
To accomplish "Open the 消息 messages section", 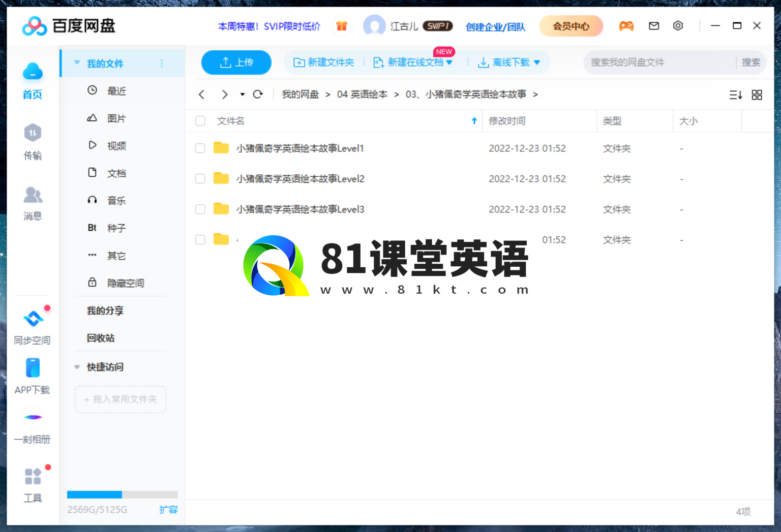I will tap(33, 203).
